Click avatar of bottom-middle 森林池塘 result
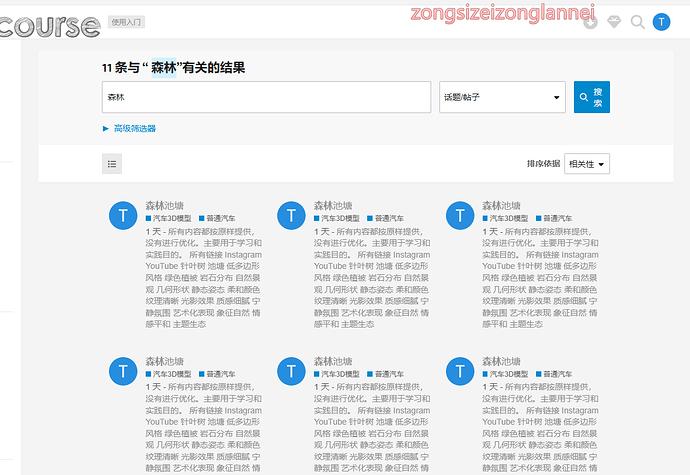 point(291,371)
